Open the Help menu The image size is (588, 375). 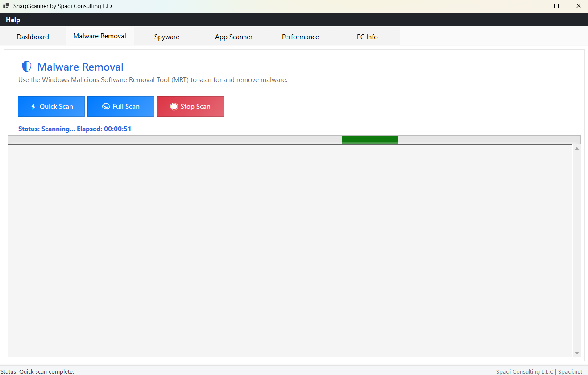coord(13,20)
